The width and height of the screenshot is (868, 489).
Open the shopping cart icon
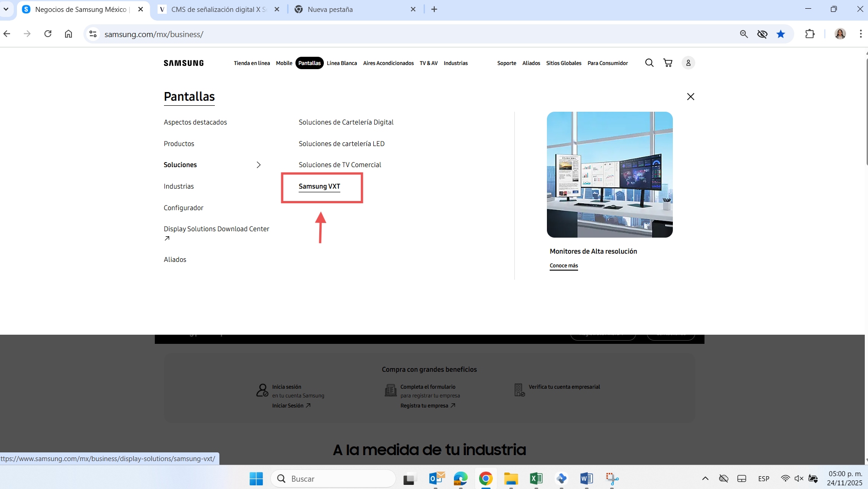pyautogui.click(x=668, y=63)
